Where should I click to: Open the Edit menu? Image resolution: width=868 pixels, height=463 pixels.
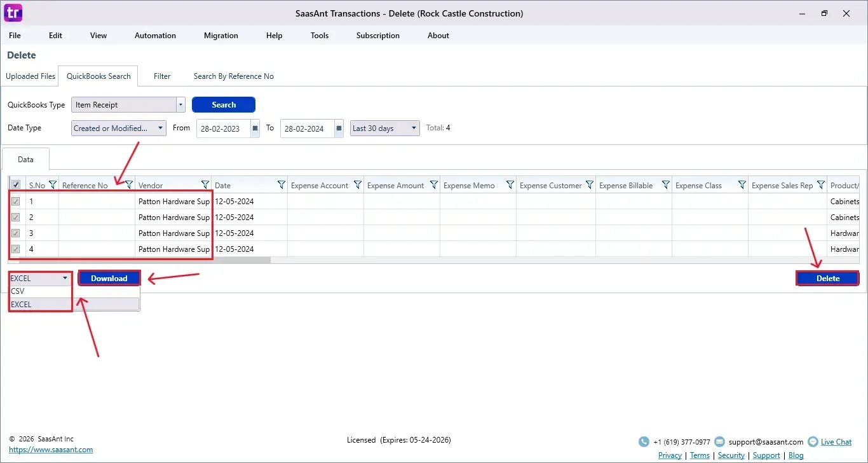coord(56,36)
